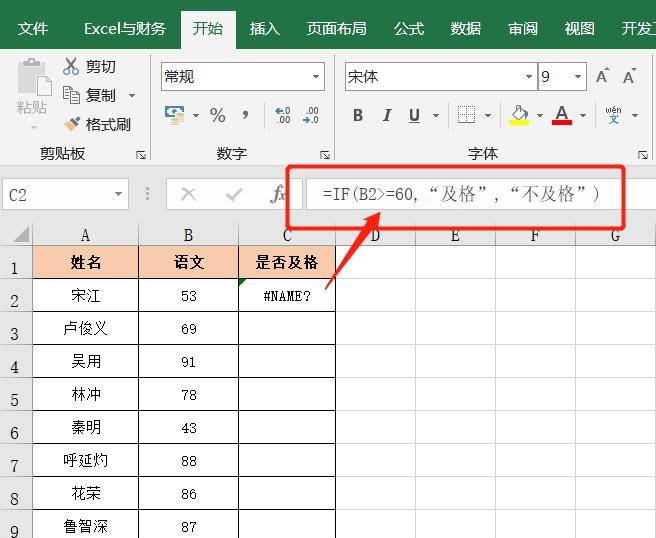The height and width of the screenshot is (538, 656).
Task: Select column B header
Action: (x=188, y=236)
